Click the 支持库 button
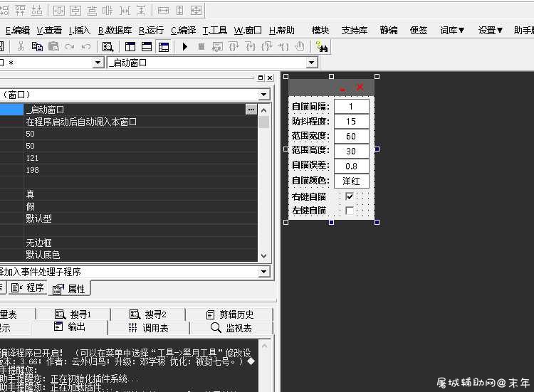This screenshot has width=534, height=392. coord(355,31)
